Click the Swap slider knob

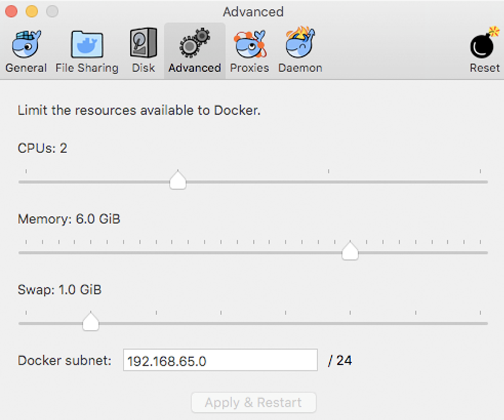tap(90, 322)
